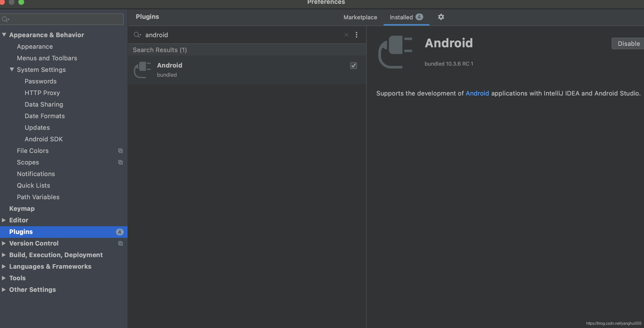This screenshot has width=644, height=328.
Task: Focus the preferences search field
Action: pos(65,19)
